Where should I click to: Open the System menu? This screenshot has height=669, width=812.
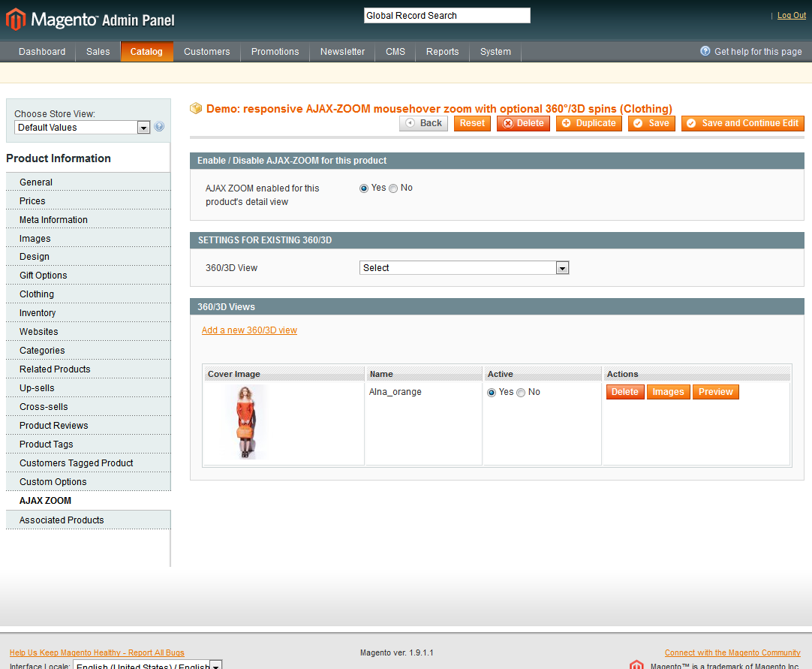click(x=495, y=51)
